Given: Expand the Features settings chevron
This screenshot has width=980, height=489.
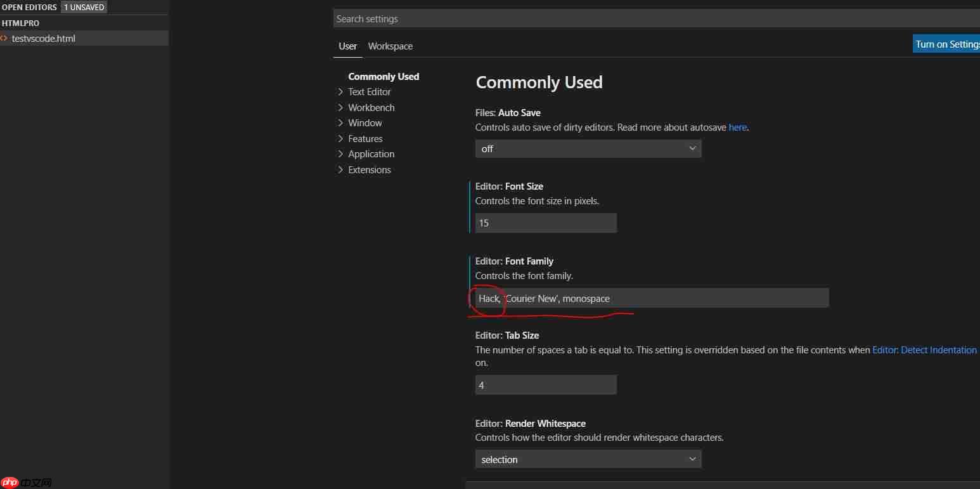Looking at the screenshot, I should click(x=340, y=139).
